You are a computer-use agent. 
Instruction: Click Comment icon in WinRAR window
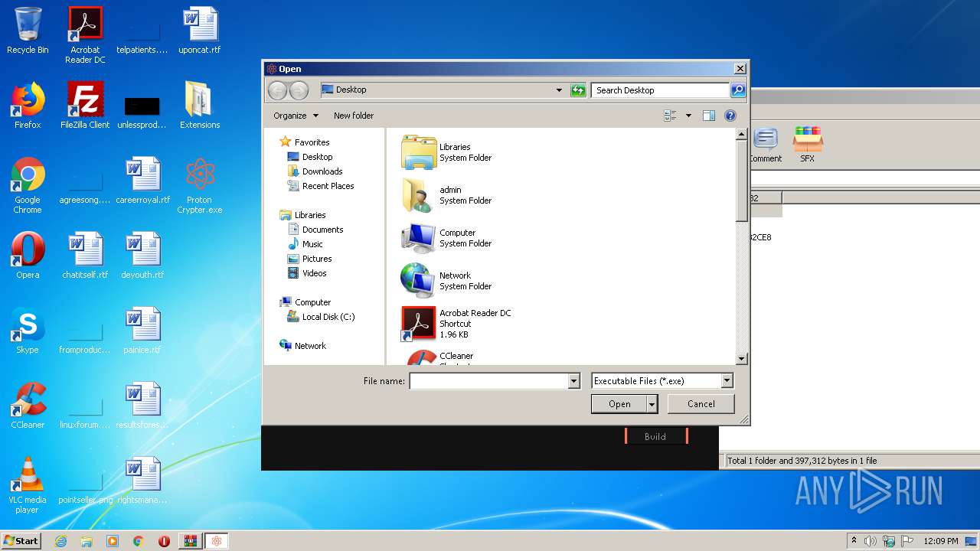(765, 145)
